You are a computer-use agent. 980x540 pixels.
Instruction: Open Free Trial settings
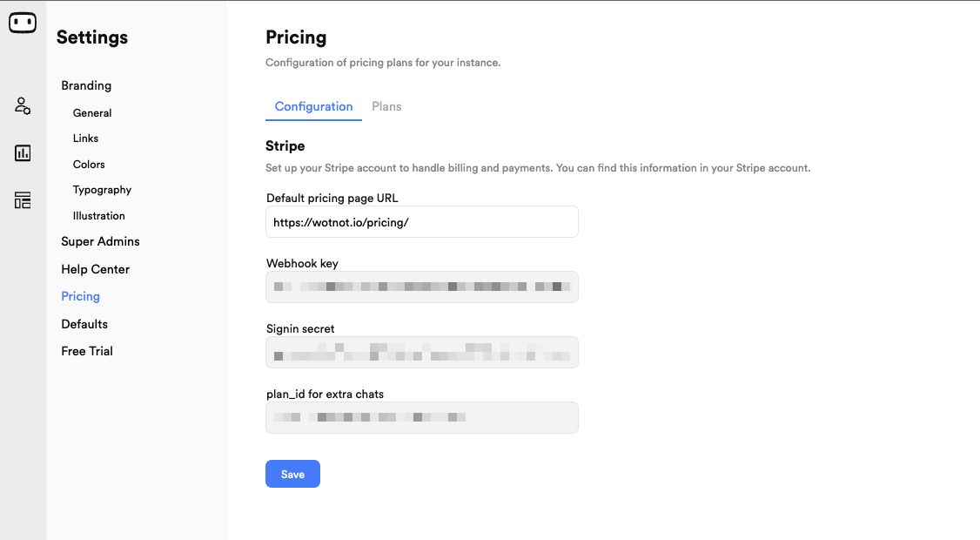(87, 351)
